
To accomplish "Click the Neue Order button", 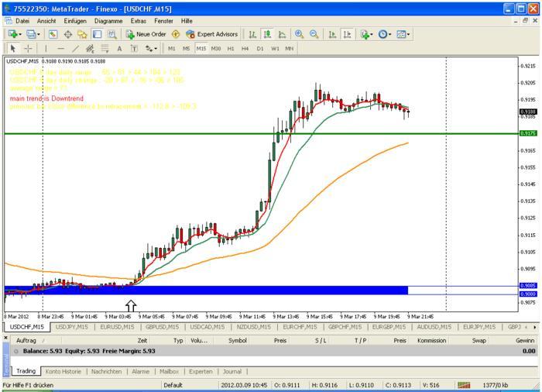I will (146, 34).
